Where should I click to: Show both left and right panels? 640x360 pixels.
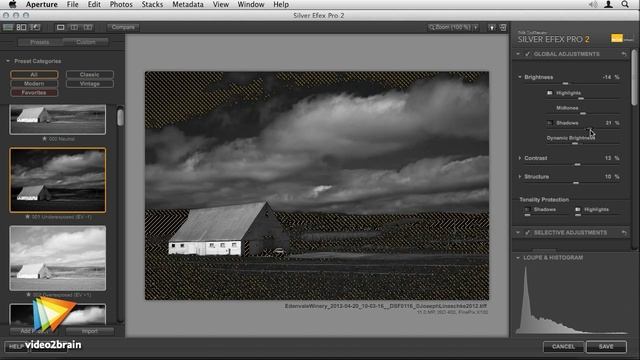point(21,27)
